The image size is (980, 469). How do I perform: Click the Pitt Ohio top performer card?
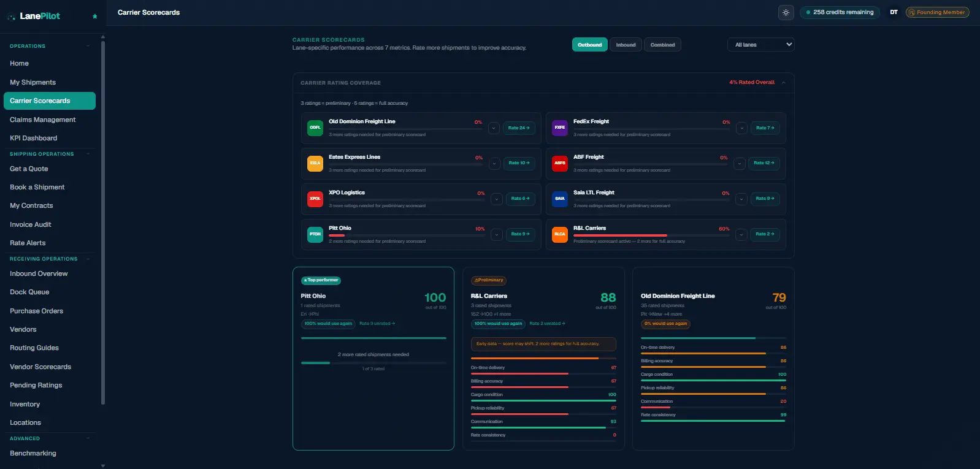(373, 359)
